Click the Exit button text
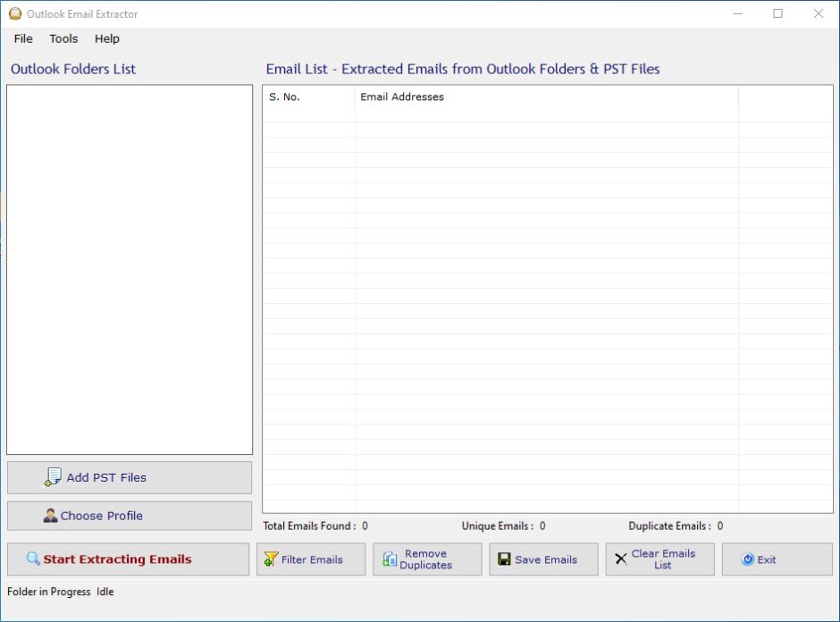This screenshot has width=840, height=622. click(767, 559)
